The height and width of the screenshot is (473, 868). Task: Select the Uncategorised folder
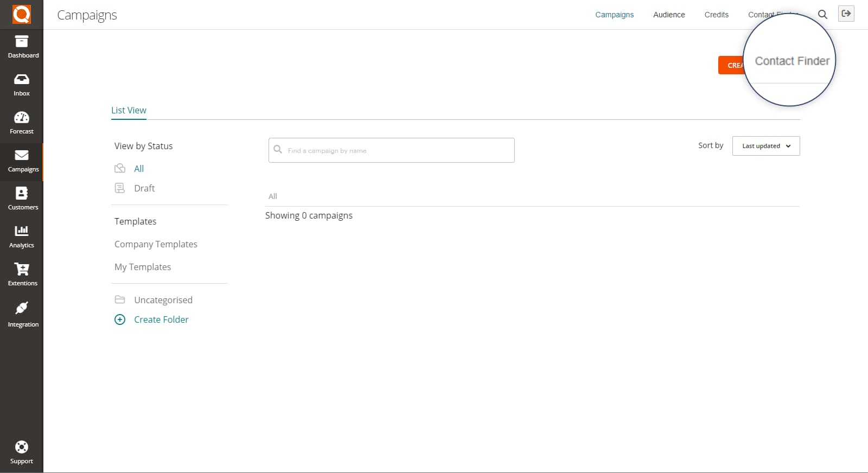tap(163, 300)
